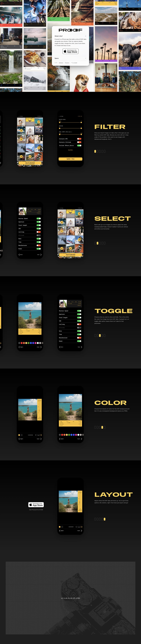
Task: Click fifth slide indicator in Layout section
Action: tap(104, 519)
